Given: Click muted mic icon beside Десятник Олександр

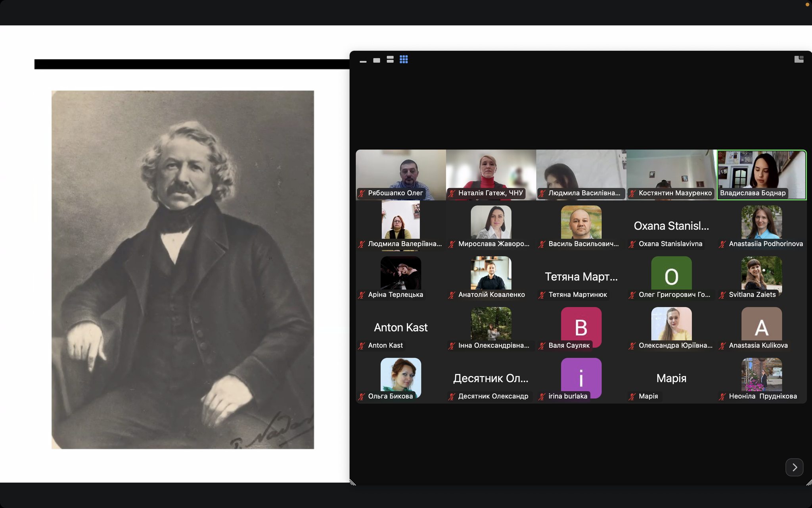Looking at the screenshot, I should (452, 396).
